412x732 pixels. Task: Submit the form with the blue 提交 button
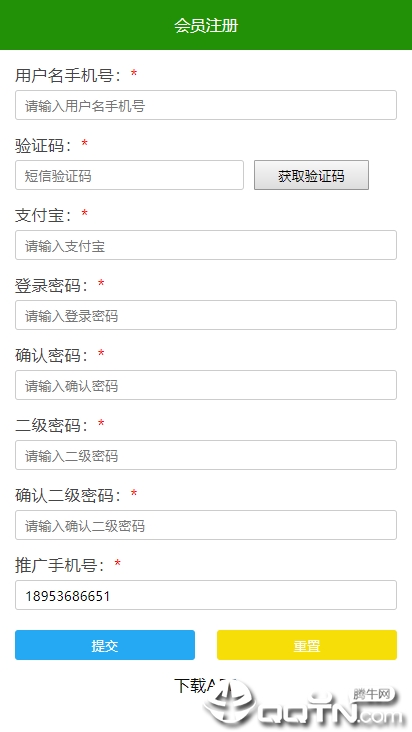(x=105, y=645)
